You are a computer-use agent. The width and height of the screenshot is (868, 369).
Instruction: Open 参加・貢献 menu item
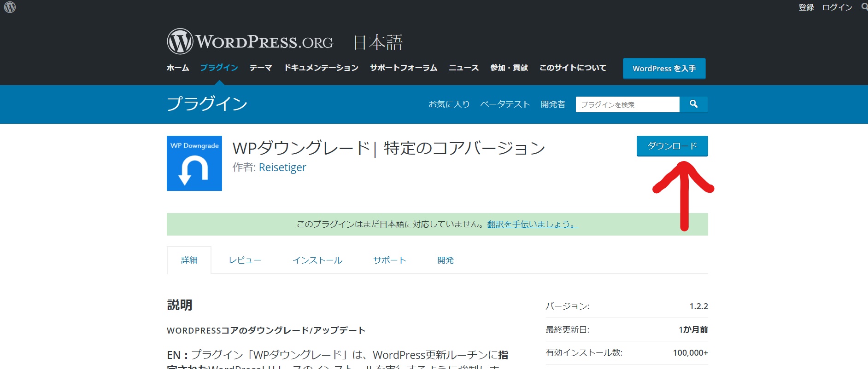(509, 68)
